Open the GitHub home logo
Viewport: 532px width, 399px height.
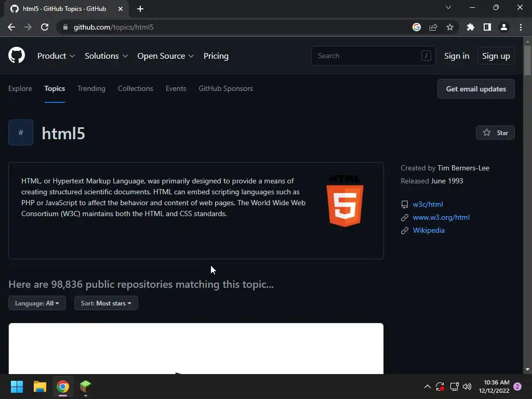(17, 56)
